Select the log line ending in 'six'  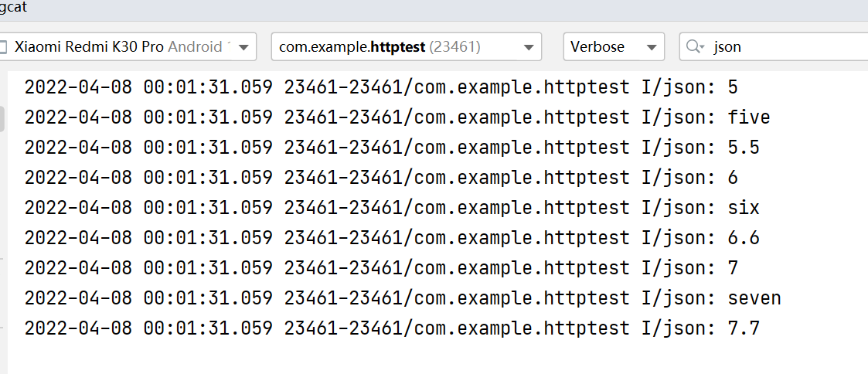[x=392, y=208]
